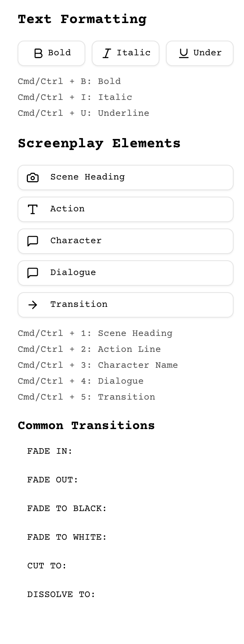Click the Underline U icon
The image size is (244, 644).
[184, 53]
